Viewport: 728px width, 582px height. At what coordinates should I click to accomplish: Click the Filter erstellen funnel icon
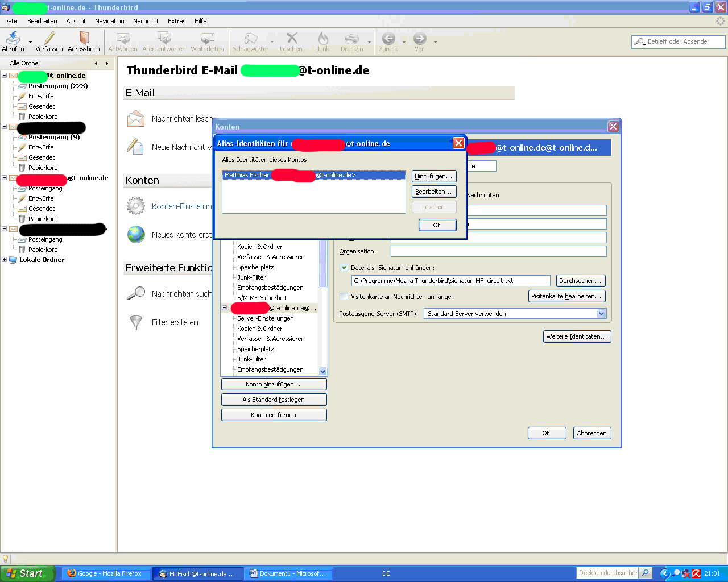136,322
